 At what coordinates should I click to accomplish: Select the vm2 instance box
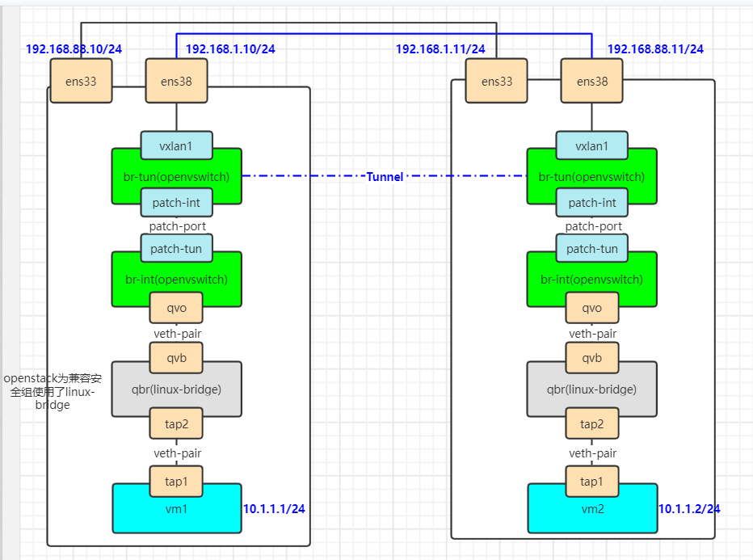click(592, 509)
